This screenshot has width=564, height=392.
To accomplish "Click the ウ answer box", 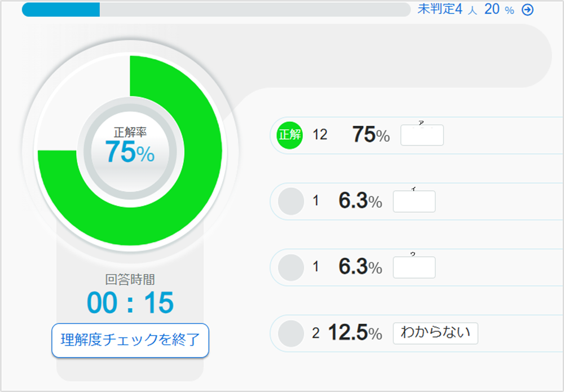I will [x=414, y=267].
